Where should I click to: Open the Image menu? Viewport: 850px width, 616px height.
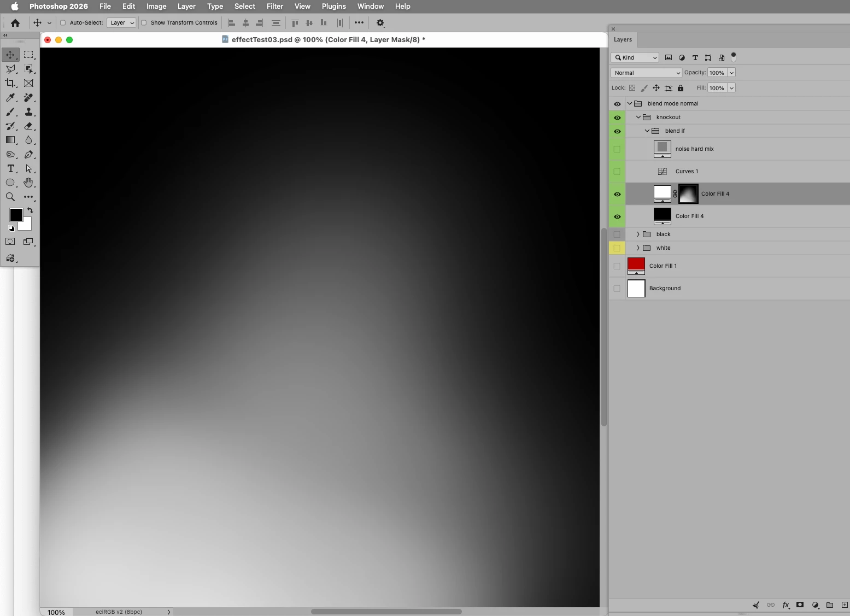click(x=156, y=6)
